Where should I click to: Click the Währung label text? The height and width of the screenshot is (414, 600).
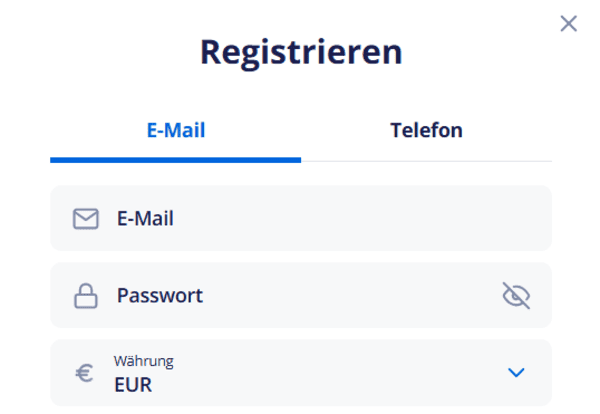(143, 360)
